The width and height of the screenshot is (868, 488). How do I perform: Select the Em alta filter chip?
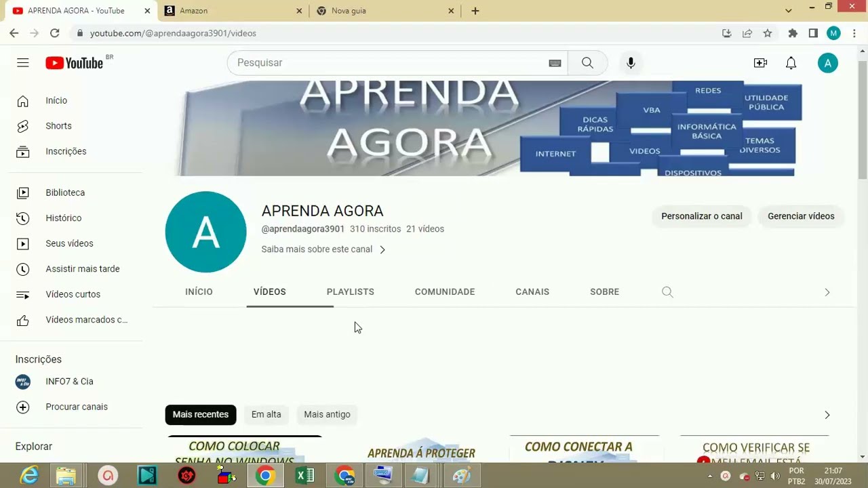pos(266,414)
